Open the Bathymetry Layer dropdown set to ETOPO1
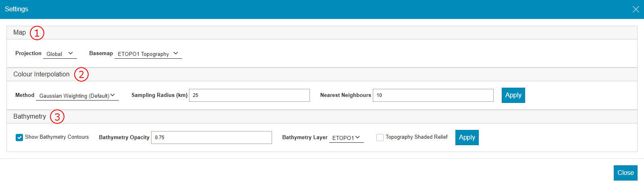This screenshot has height=187, width=644. 347,138
